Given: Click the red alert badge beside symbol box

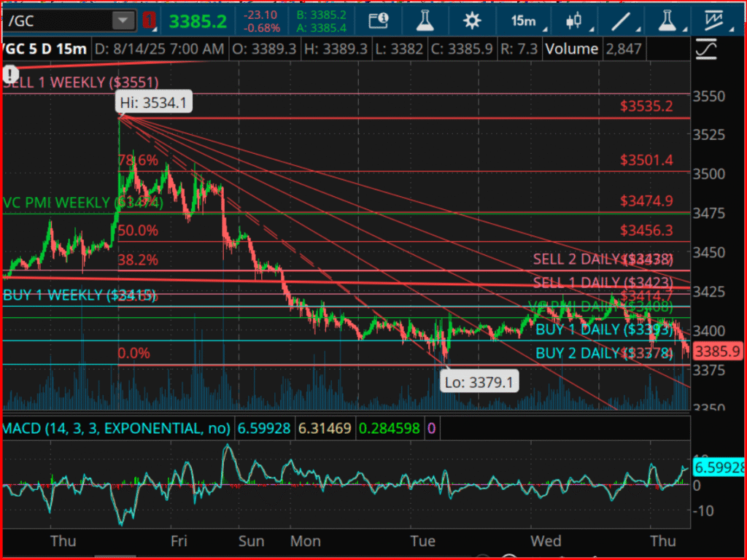Looking at the screenshot, I should click(x=150, y=20).
